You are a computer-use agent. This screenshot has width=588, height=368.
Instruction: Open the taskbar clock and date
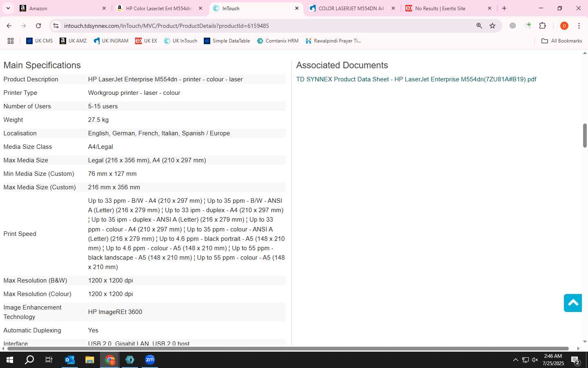coord(553,360)
